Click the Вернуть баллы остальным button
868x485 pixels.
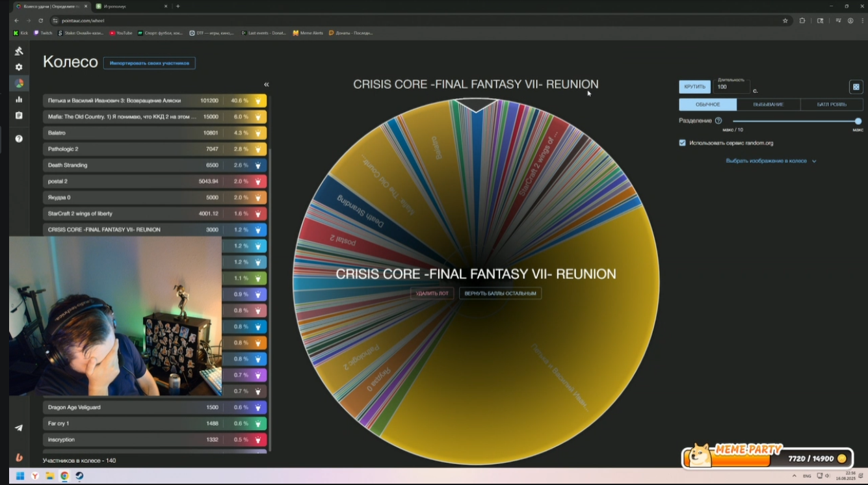pyautogui.click(x=500, y=293)
